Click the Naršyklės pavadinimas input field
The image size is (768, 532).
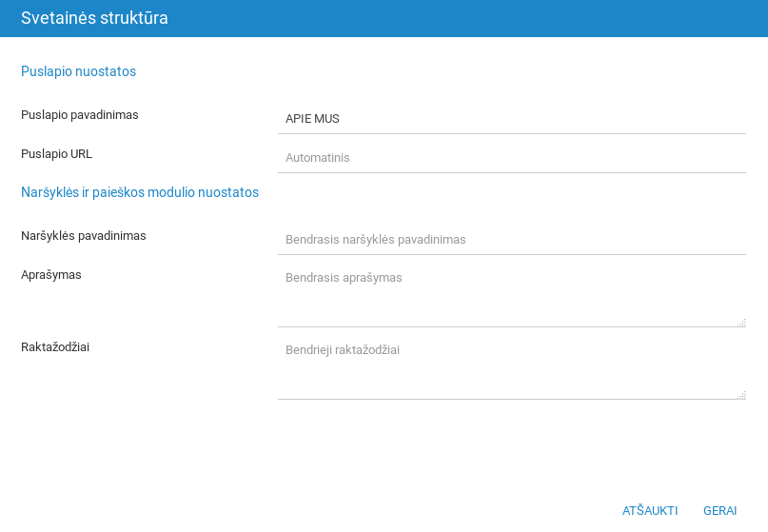pyautogui.click(x=511, y=240)
